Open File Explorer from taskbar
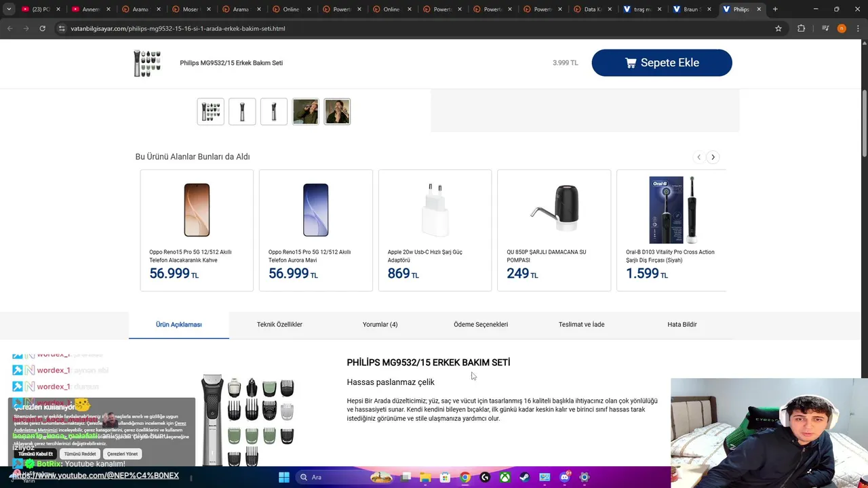 point(425,477)
